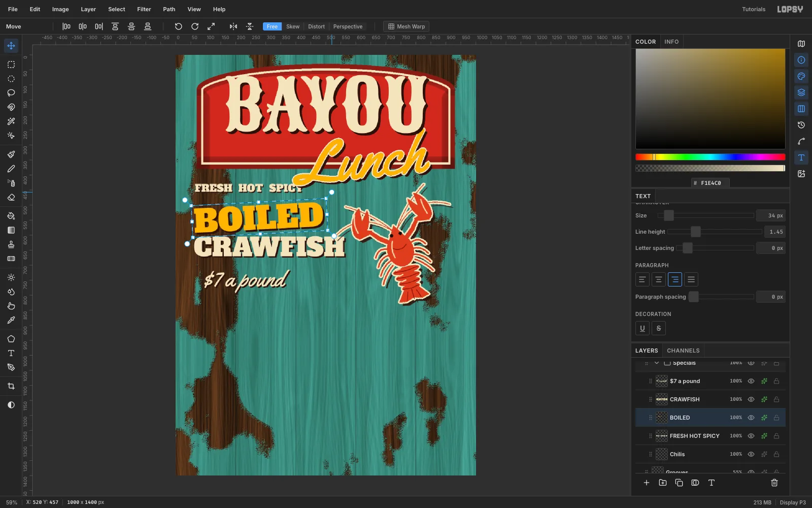This screenshot has height=508, width=812.
Task: Select the Elliptical Marquee tool
Action: coord(11,79)
